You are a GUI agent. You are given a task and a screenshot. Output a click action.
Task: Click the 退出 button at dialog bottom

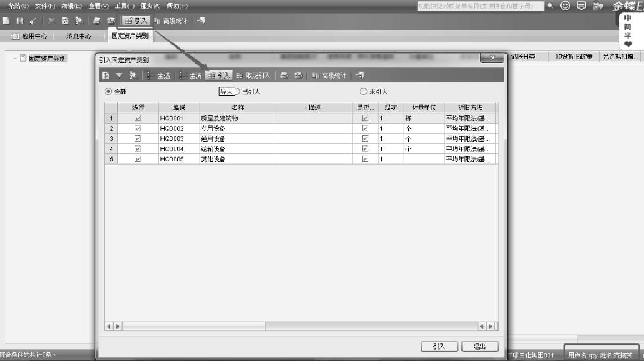(480, 346)
